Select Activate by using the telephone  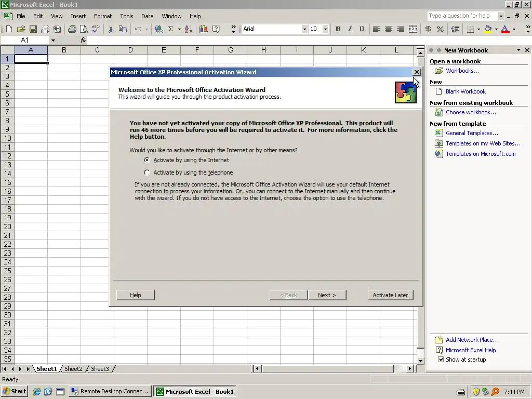point(147,172)
